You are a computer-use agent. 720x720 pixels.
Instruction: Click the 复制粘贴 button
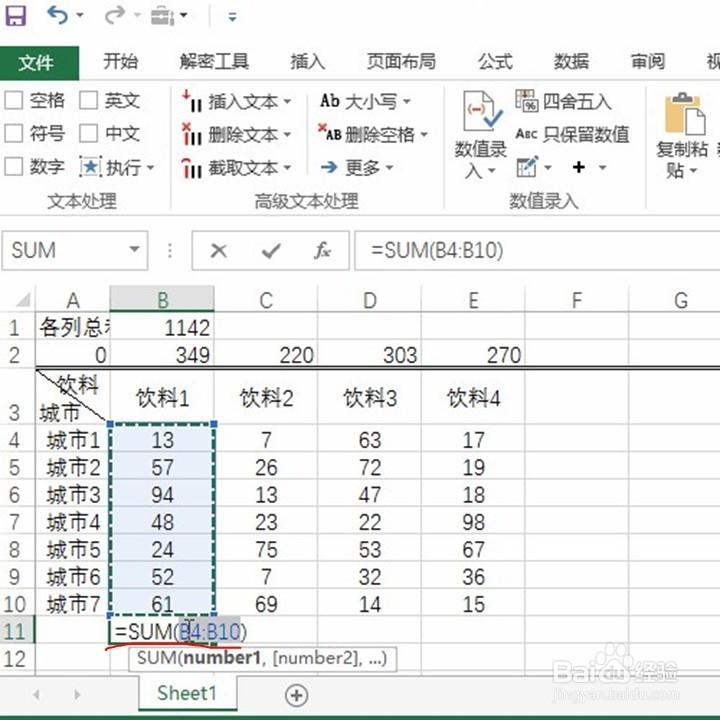682,136
